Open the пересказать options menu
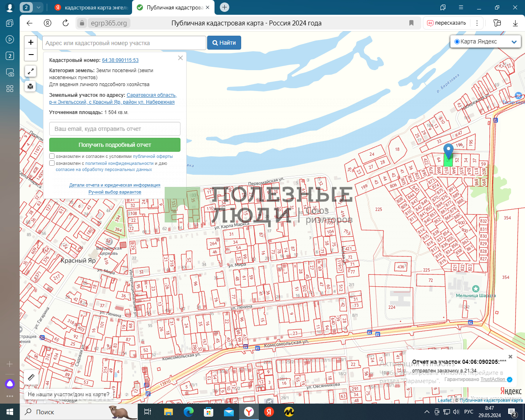 [477, 23]
